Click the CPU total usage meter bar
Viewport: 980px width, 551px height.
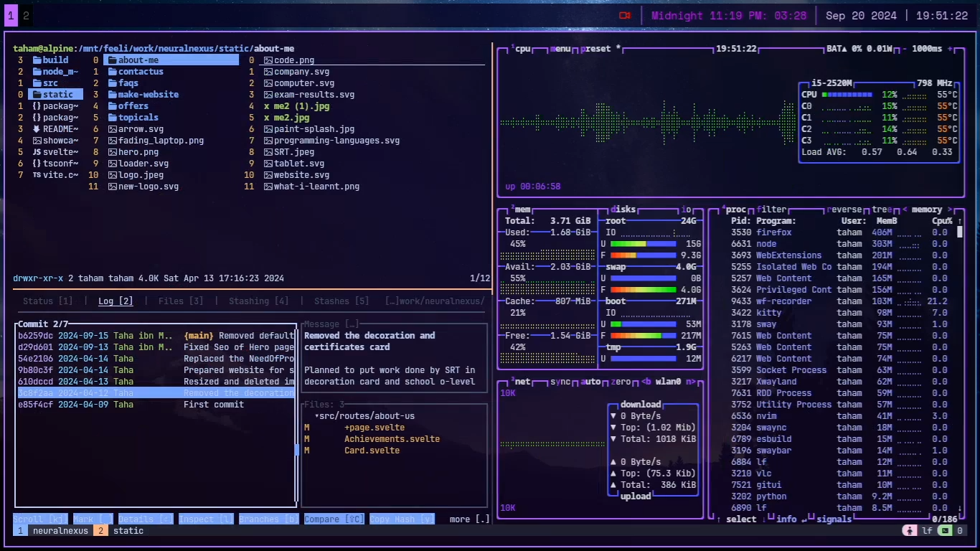(x=847, y=95)
